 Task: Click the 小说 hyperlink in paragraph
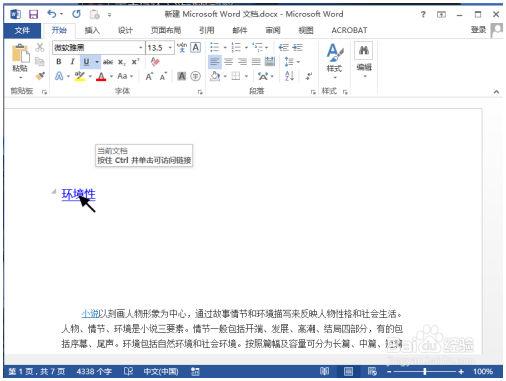90,314
